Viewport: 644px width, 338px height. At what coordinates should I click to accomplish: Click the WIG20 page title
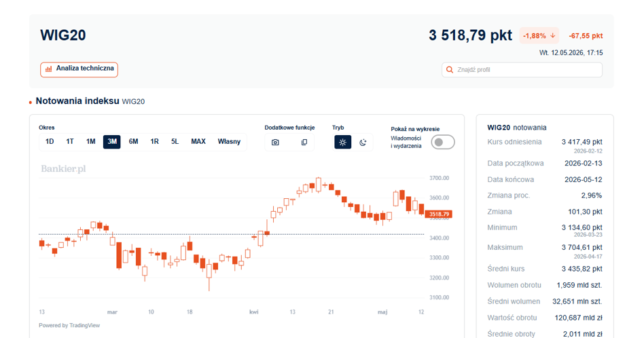coord(63,35)
